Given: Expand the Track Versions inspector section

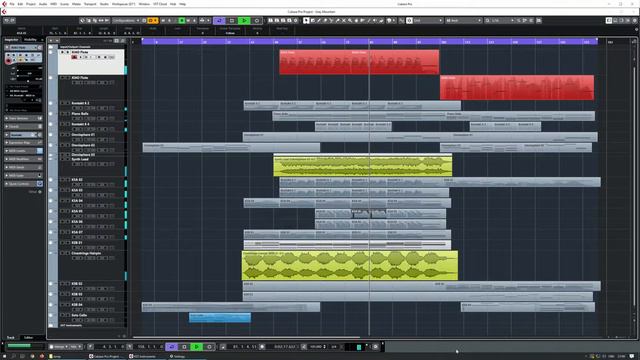Looking at the screenshot, I should [x=23, y=118].
